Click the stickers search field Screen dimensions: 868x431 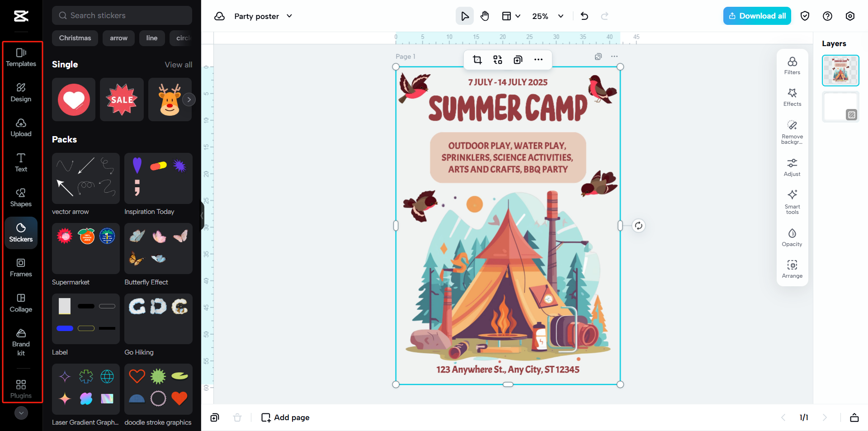(122, 15)
